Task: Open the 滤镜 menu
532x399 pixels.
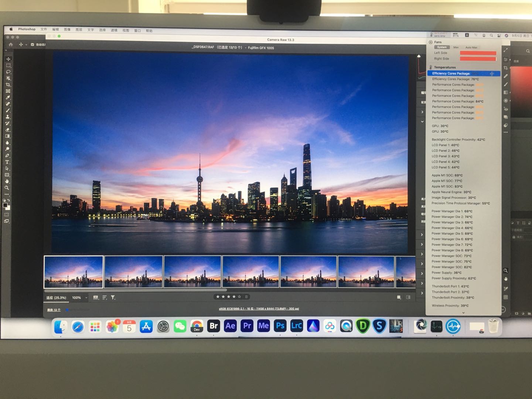Action: pos(114,30)
